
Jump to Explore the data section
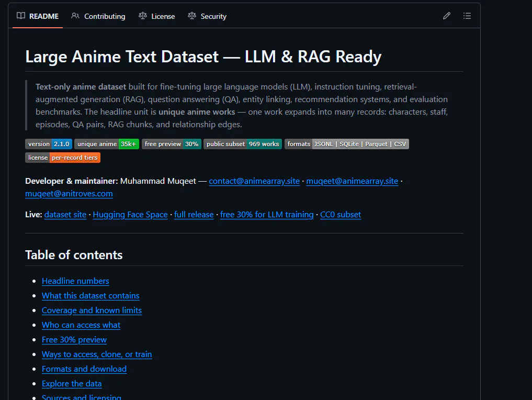point(72,383)
